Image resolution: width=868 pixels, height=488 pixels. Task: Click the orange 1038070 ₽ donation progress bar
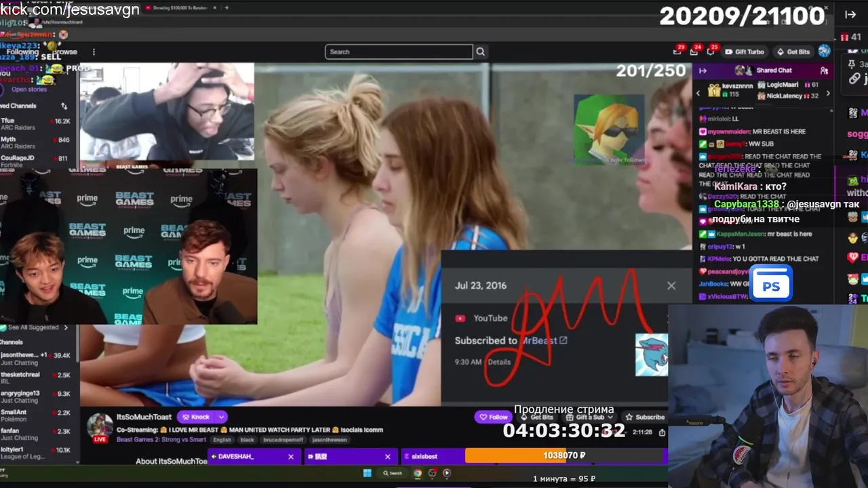[x=565, y=455]
